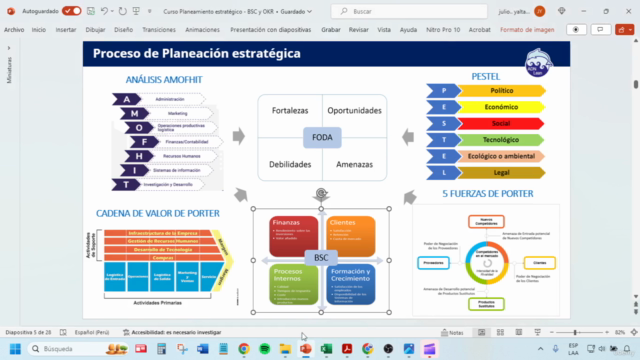The image size is (640, 360).
Task: Open Customize Quick Access Toolbar dropdown
Action: [149, 11]
